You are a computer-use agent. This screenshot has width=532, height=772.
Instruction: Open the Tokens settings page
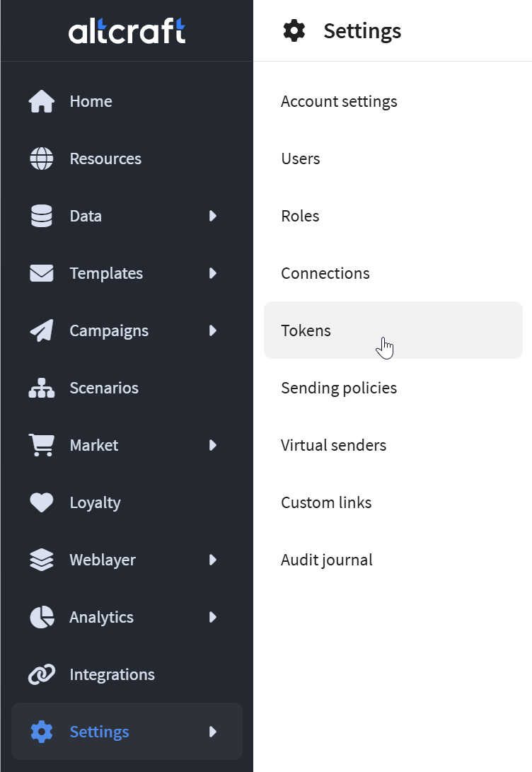[x=393, y=330]
